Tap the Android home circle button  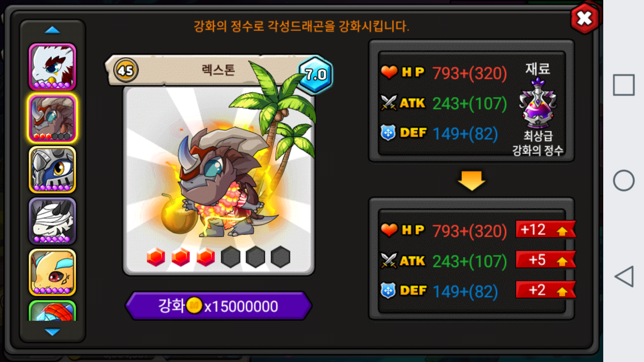point(624,180)
